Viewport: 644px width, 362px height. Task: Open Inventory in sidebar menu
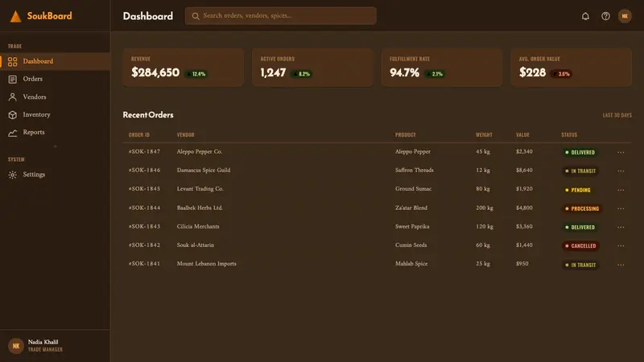(55, 115)
